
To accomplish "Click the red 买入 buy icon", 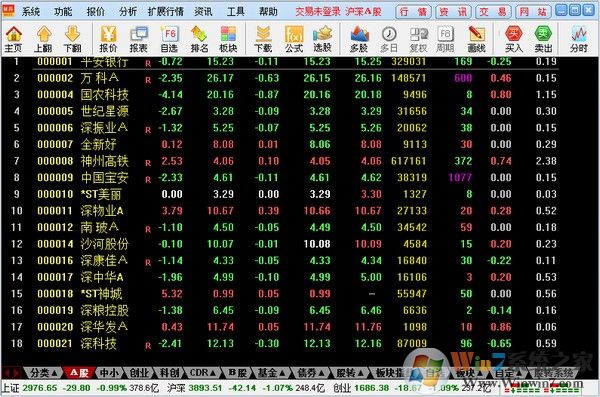I will click(x=514, y=39).
